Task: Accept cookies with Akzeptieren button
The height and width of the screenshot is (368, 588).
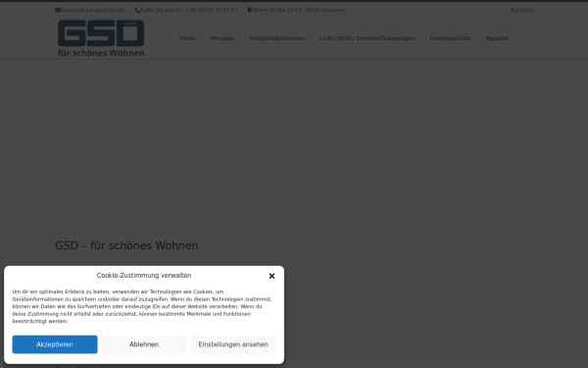Action: click(55, 344)
